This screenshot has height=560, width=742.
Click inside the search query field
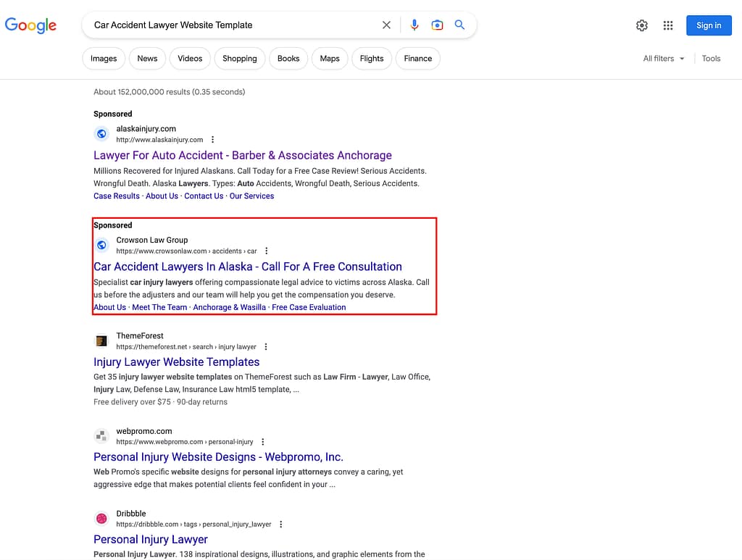[x=232, y=25]
